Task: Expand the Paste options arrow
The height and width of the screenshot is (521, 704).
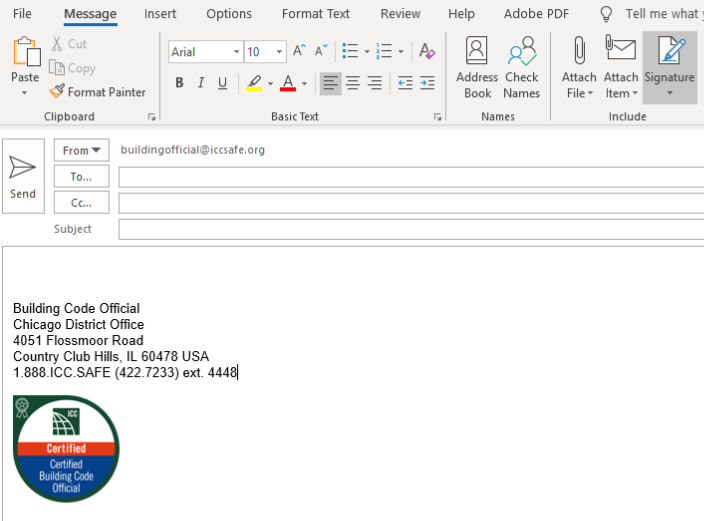Action: (x=25, y=93)
